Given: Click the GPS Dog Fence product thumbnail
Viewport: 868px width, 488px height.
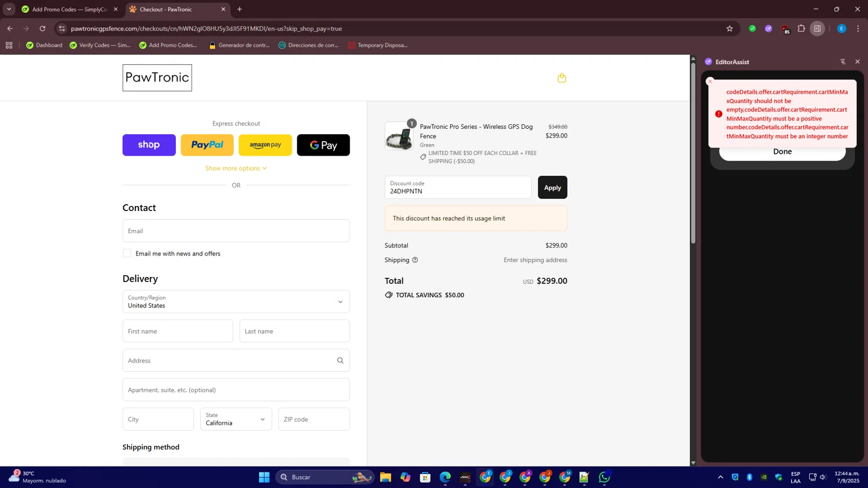Looking at the screenshot, I should [x=399, y=136].
